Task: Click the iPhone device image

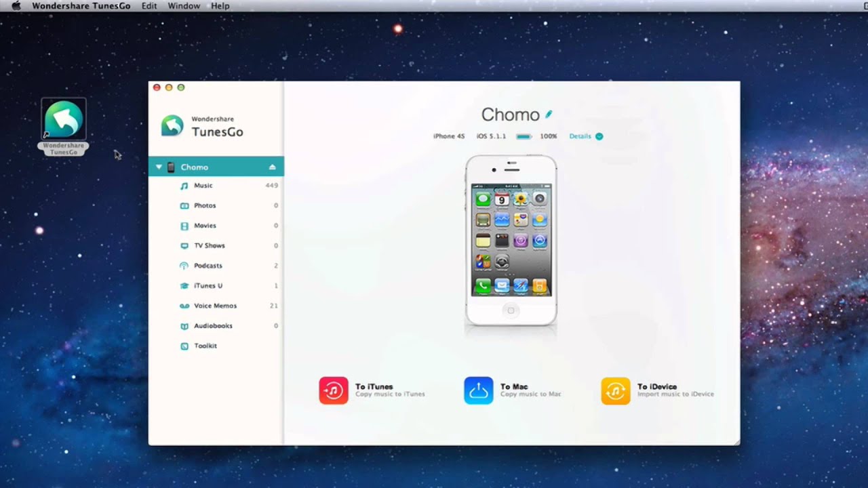Action: (511, 241)
